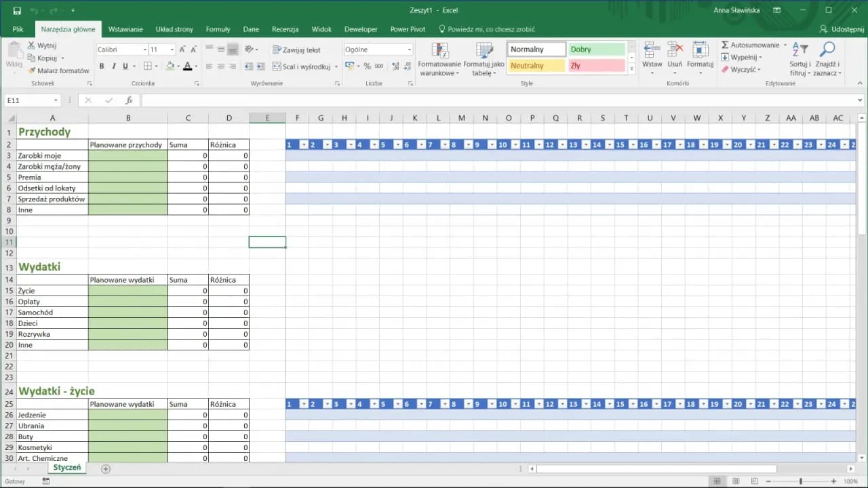Viewport: 868px width, 488px height.
Task: Click the Insert Function fx icon
Action: (129, 100)
